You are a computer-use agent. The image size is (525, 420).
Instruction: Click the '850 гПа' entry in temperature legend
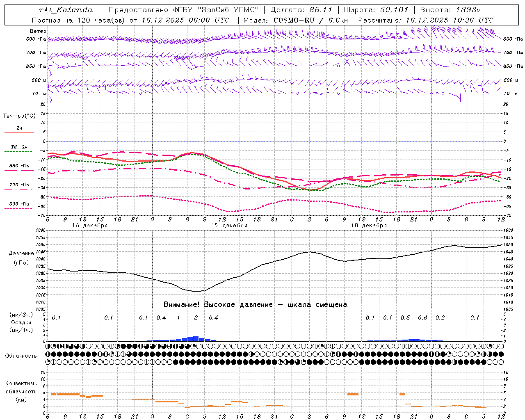click(19, 166)
